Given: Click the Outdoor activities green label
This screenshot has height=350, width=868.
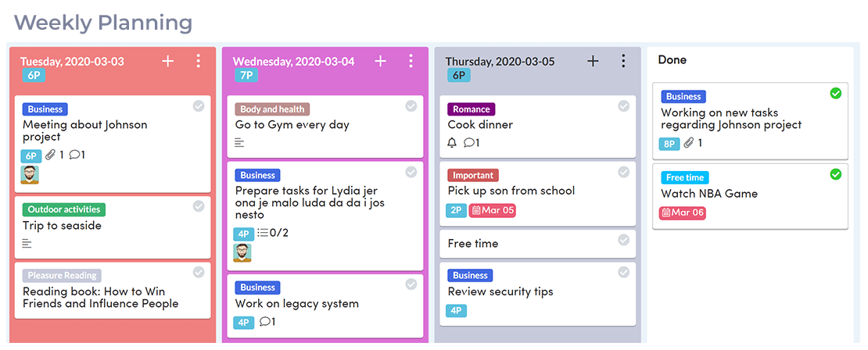Looking at the screenshot, I should [64, 209].
